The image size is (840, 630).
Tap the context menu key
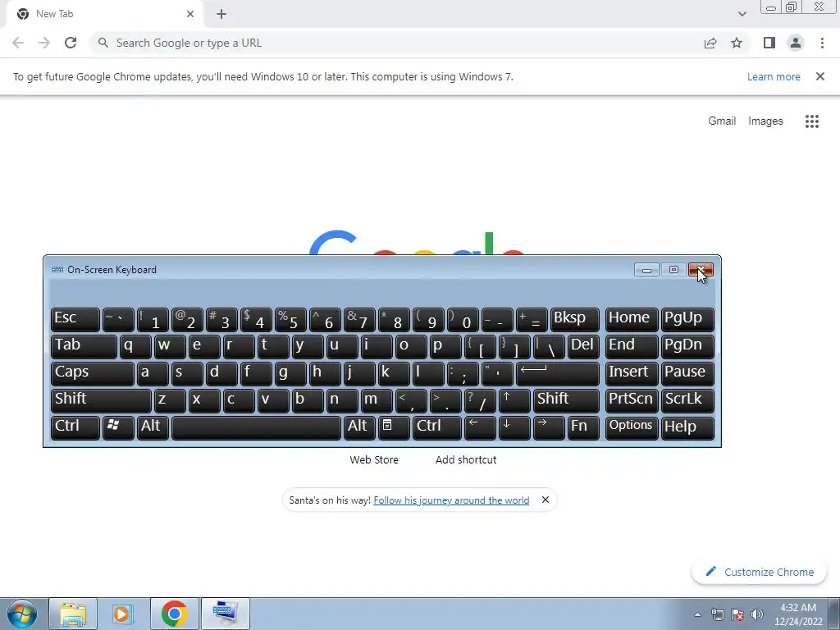pyautogui.click(x=393, y=427)
